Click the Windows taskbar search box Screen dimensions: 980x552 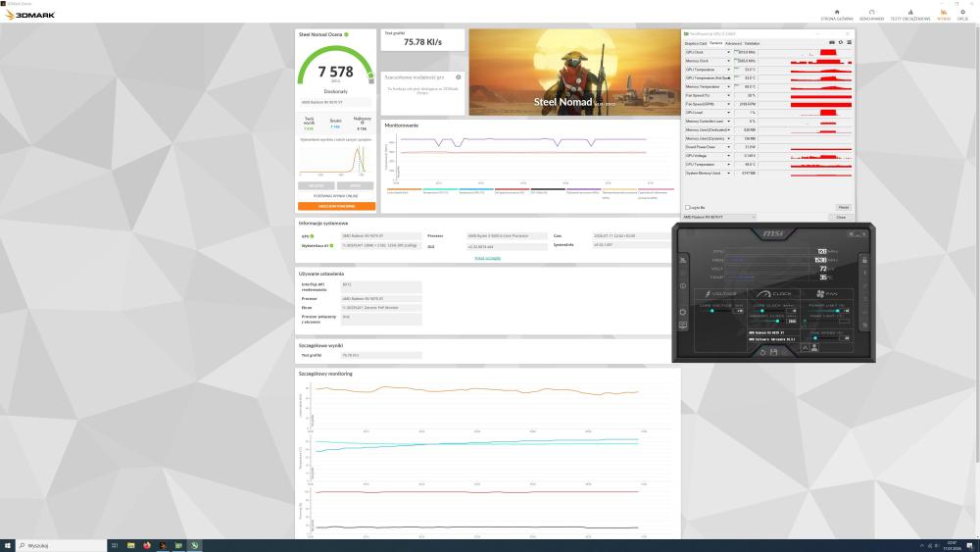(61, 546)
